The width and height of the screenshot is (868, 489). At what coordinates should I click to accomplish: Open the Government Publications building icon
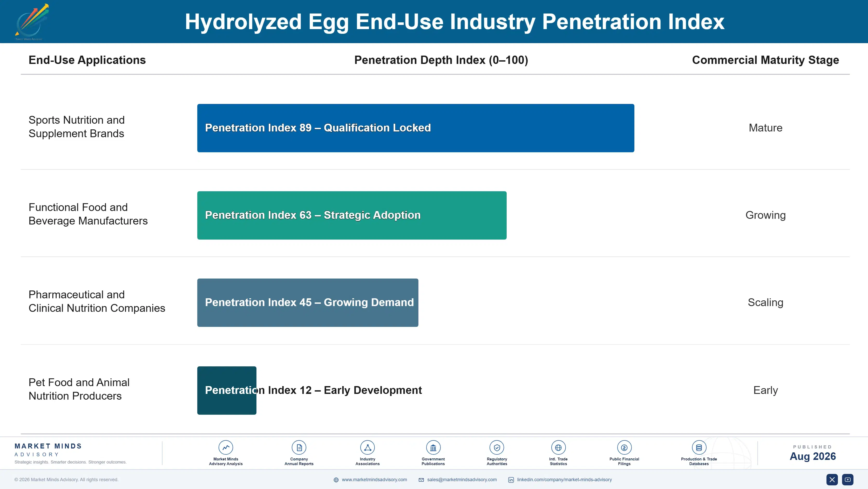pyautogui.click(x=433, y=447)
